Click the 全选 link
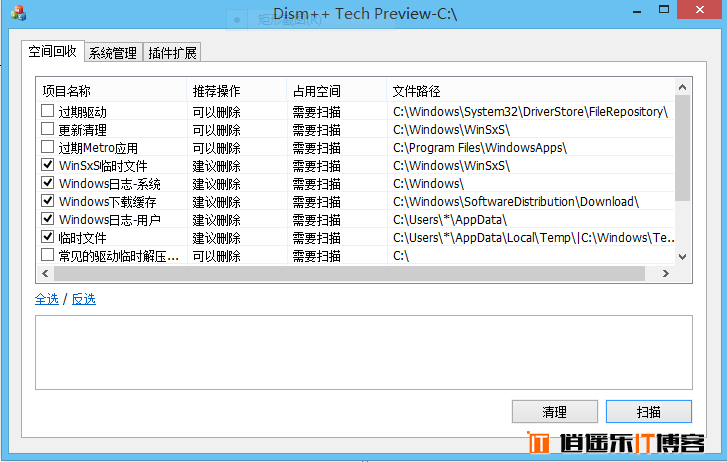This screenshot has height=462, width=727. (x=47, y=299)
